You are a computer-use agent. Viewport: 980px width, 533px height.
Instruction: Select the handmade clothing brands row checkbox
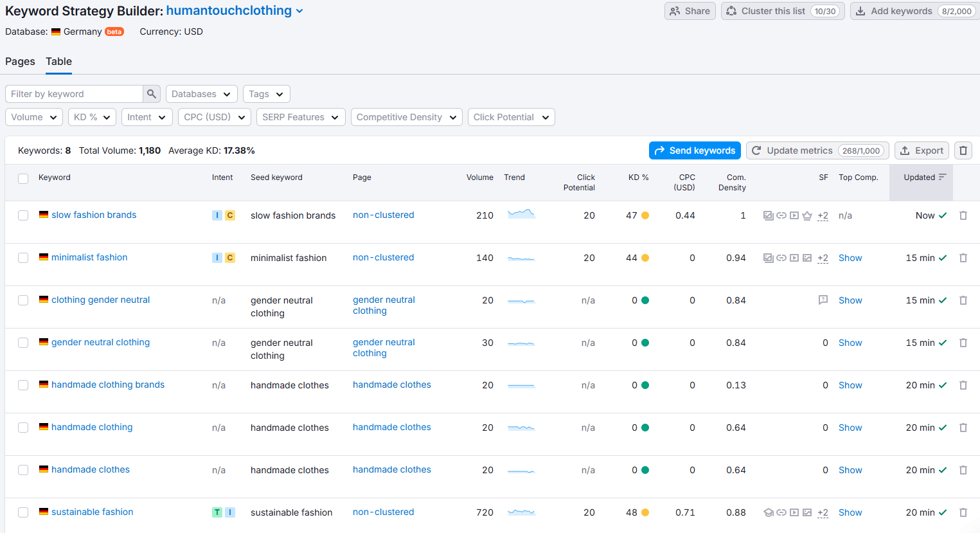click(x=23, y=385)
